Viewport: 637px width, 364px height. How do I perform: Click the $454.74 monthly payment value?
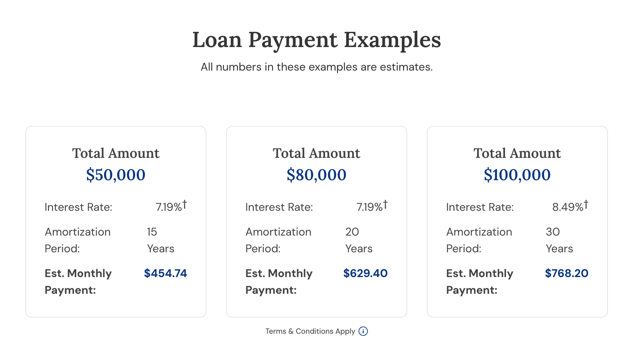coord(166,273)
